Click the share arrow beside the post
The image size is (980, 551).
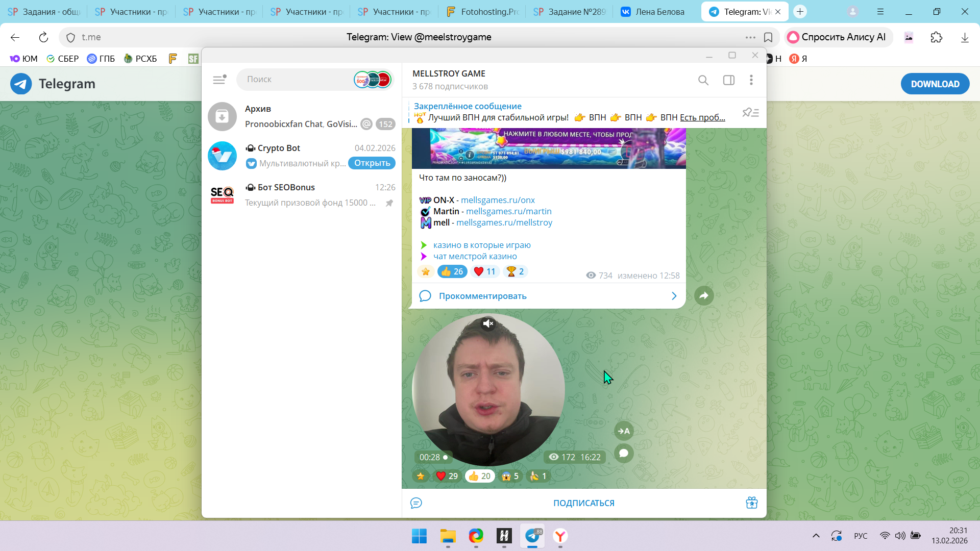pos(704,295)
